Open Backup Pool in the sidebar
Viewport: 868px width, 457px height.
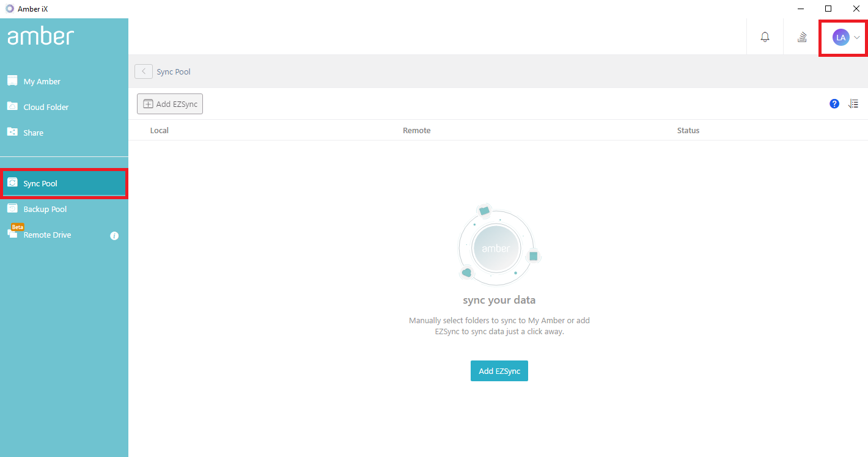[x=64, y=209]
